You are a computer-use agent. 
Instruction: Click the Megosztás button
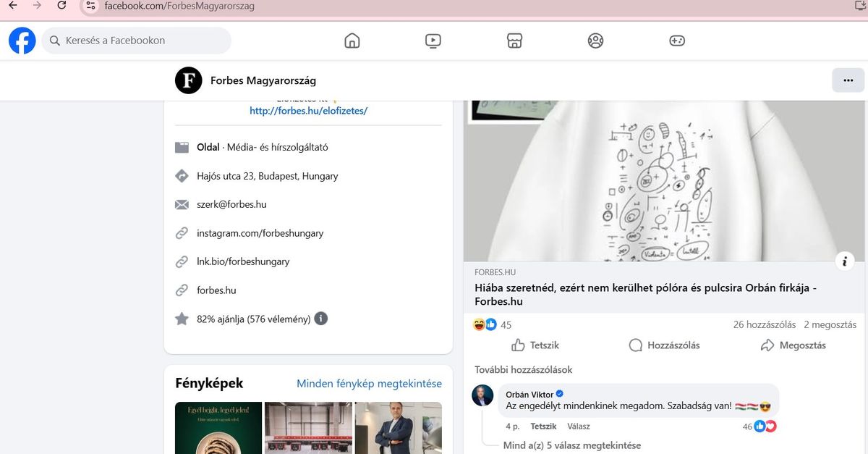click(x=793, y=345)
